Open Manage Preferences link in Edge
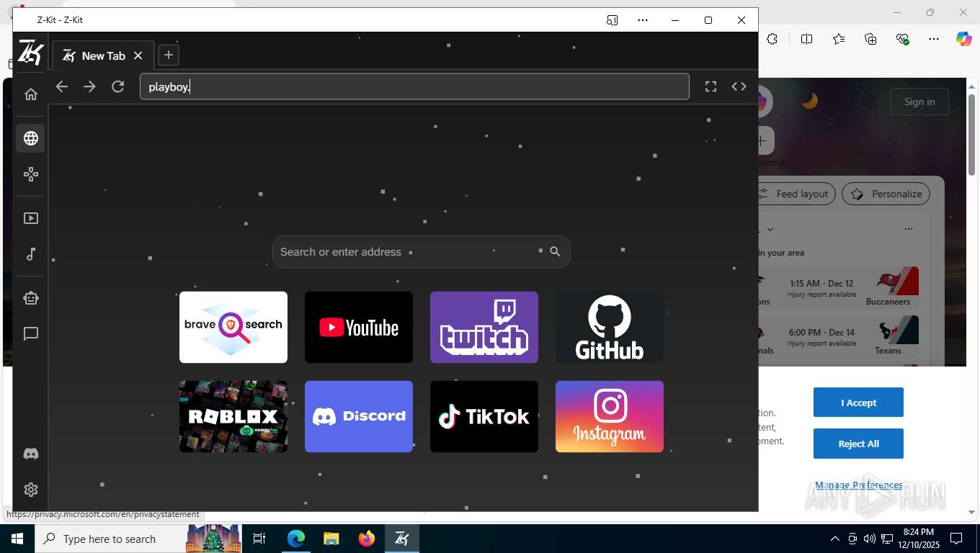The image size is (980, 553). click(x=858, y=485)
